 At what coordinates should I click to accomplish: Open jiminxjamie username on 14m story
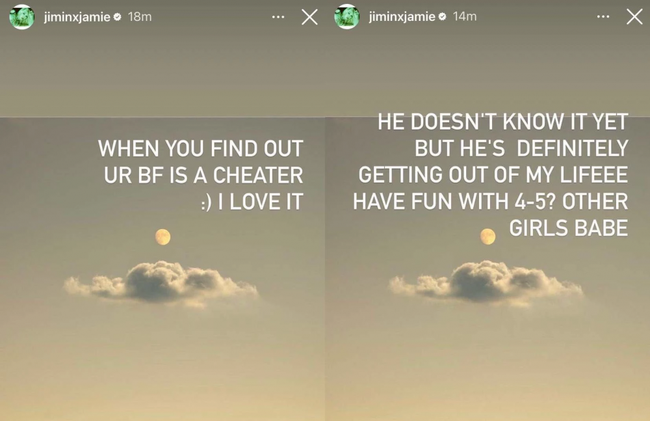402,17
